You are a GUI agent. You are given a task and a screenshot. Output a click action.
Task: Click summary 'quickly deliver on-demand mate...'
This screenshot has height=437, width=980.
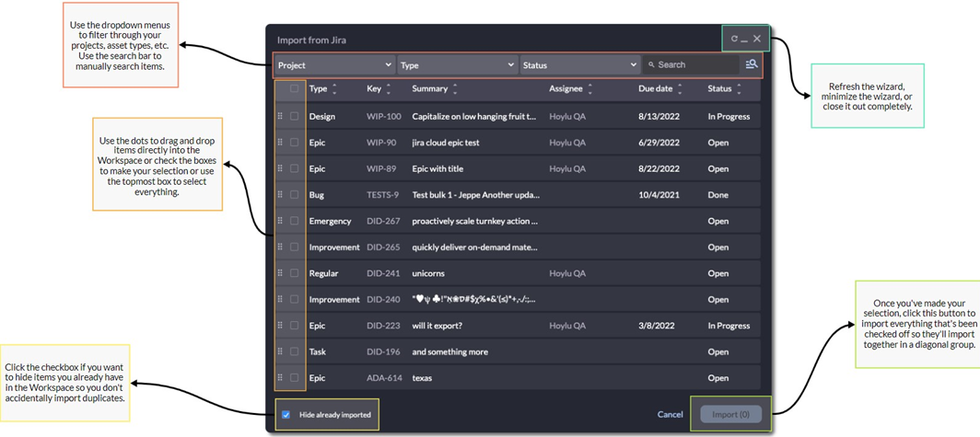(x=475, y=247)
